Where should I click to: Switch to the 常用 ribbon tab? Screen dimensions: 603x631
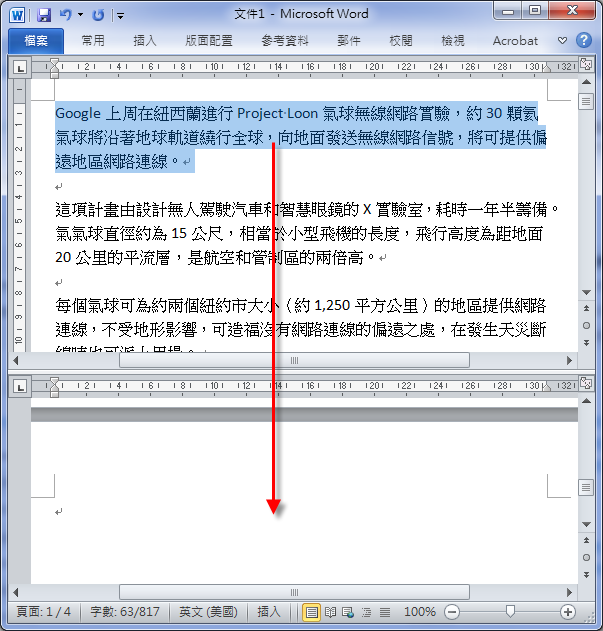click(93, 41)
